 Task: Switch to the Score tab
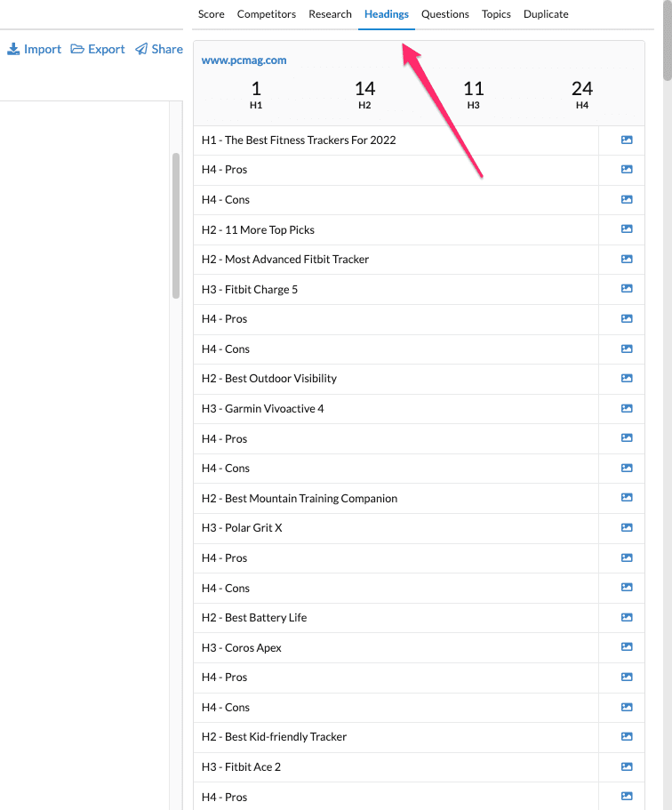(x=211, y=13)
